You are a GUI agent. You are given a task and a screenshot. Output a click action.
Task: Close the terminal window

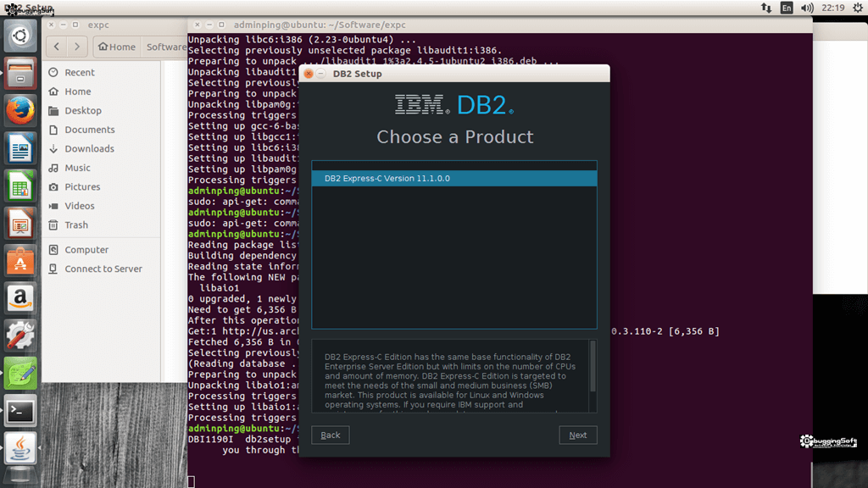click(x=197, y=25)
